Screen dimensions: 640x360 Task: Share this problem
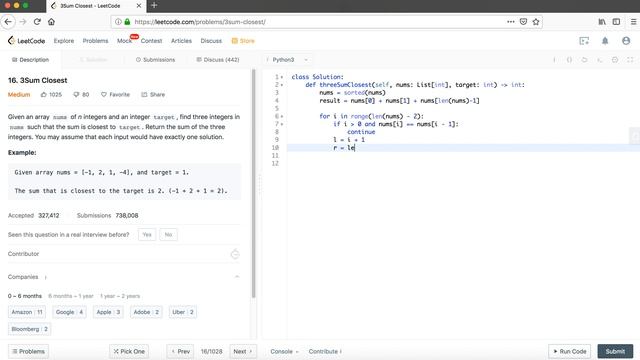(153, 94)
